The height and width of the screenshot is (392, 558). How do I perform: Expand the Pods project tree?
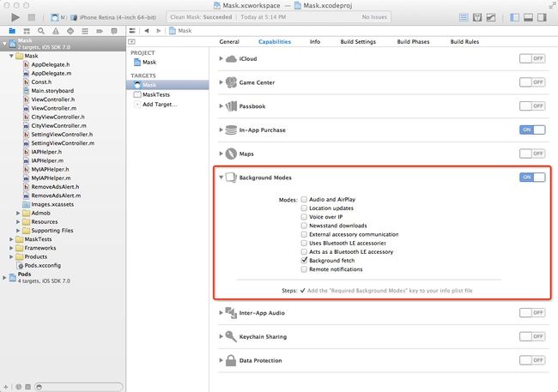click(4, 277)
